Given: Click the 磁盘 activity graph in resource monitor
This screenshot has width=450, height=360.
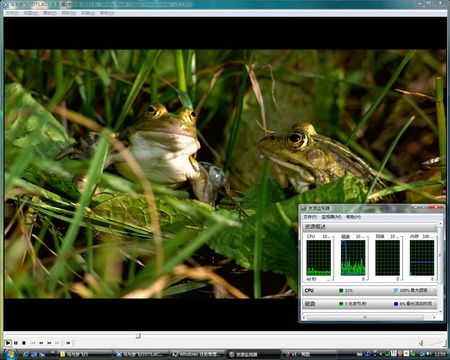Looking at the screenshot, I should pos(353,258).
